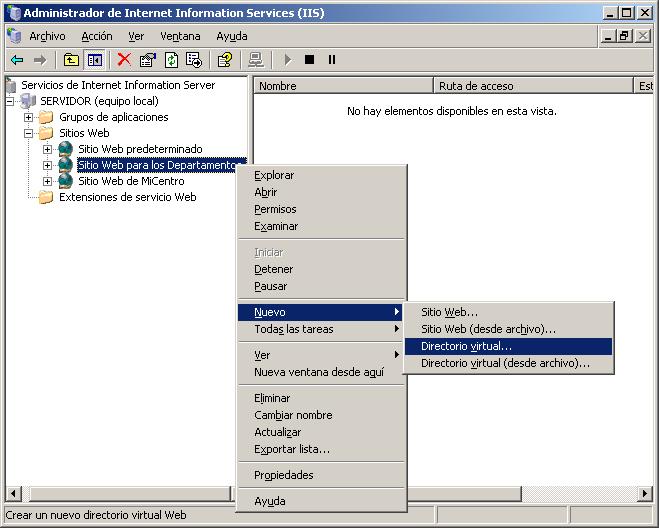Select the SERVIDOR computer icon
Image resolution: width=659 pixels, height=528 pixels.
tap(28, 101)
